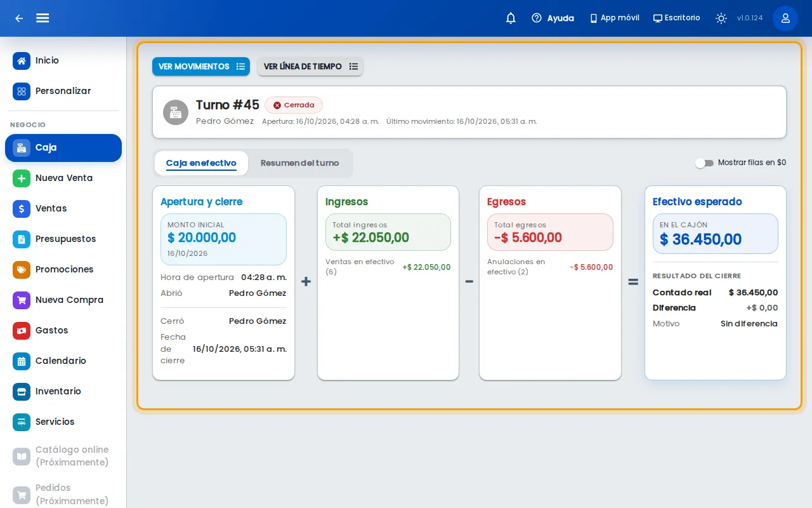Click Anulaciones en efectivo (2) row
Viewport: 812px width, 508px height.
[x=550, y=267]
